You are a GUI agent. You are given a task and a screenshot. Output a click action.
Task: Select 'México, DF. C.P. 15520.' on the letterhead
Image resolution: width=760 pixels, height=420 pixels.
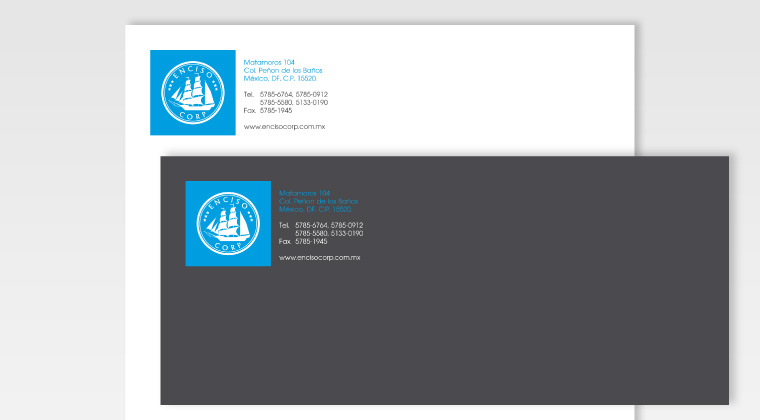(280, 78)
